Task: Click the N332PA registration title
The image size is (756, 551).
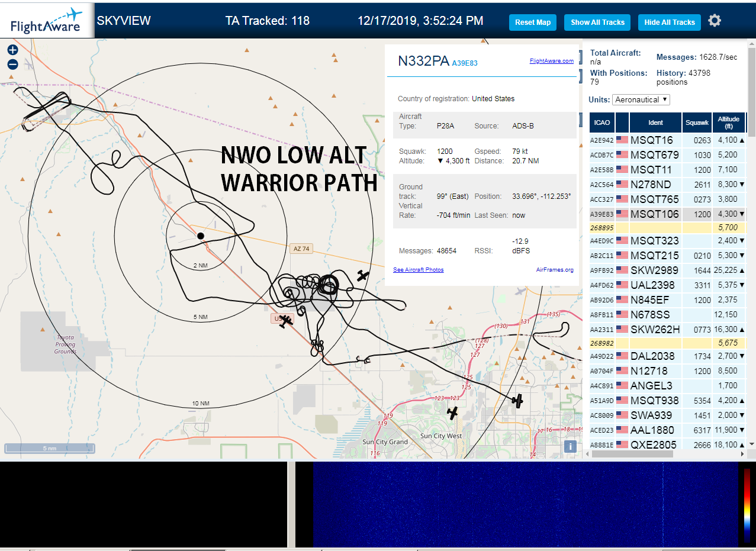Action: pos(423,61)
